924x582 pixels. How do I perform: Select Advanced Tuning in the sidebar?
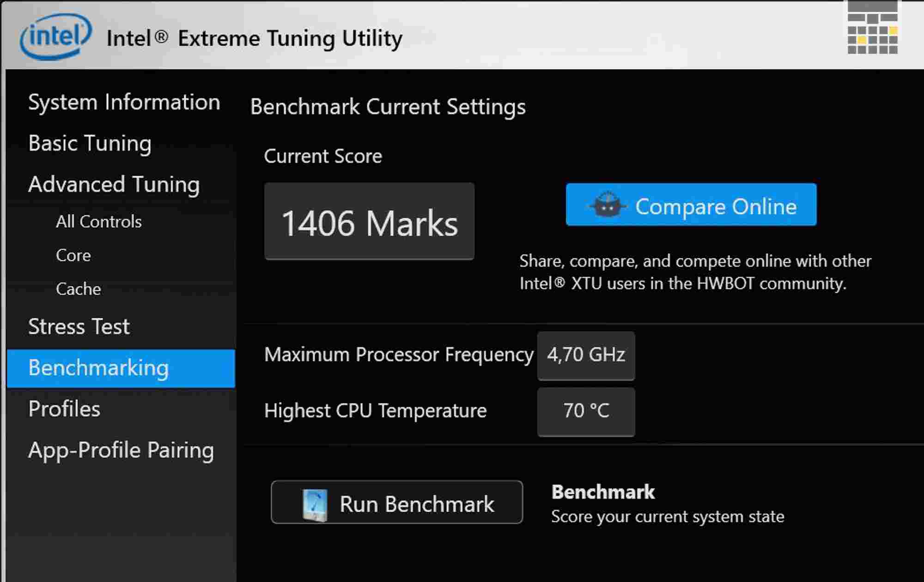click(x=114, y=184)
